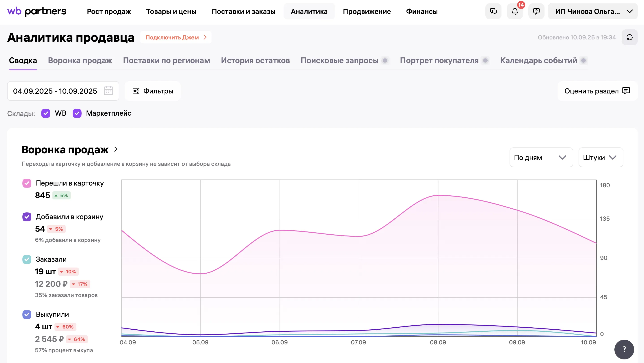
Task: Open the Финансы top menu
Action: pos(421,11)
